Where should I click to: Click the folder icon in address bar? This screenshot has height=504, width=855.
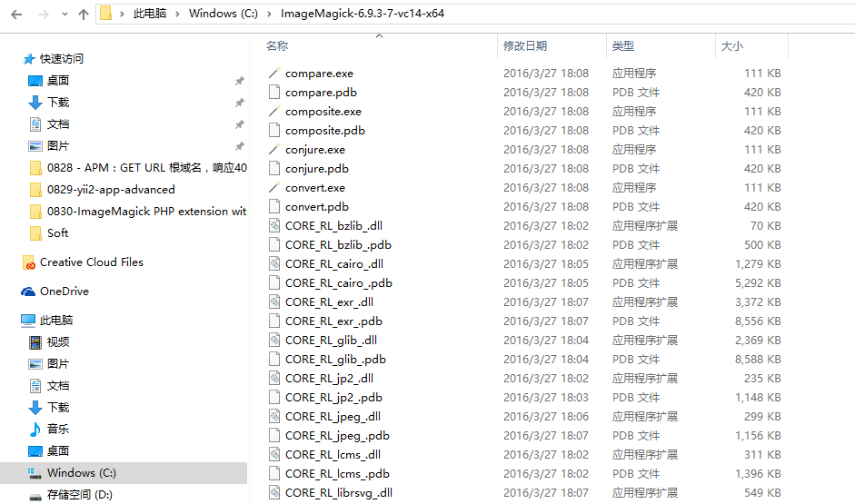[106, 14]
